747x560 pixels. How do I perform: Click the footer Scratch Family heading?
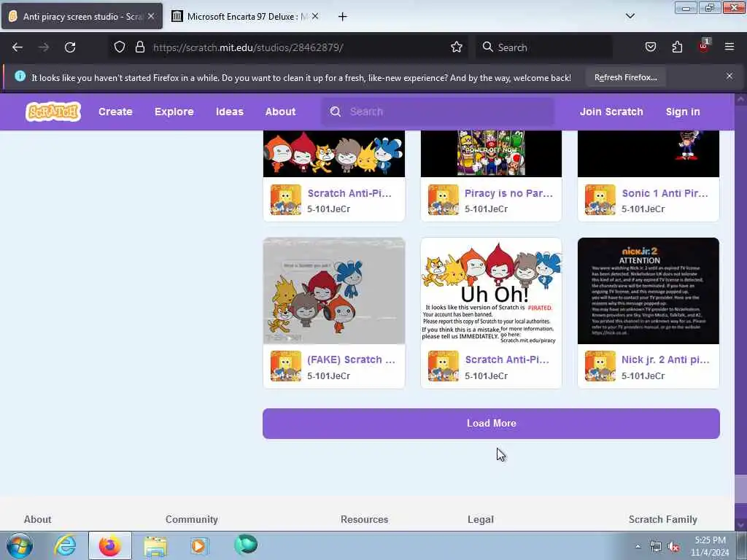[x=662, y=519]
